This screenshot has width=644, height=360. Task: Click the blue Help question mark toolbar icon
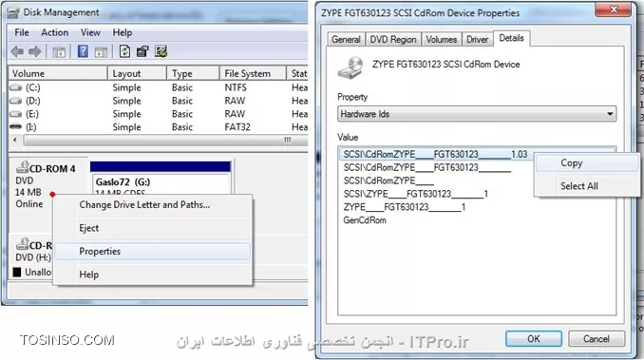click(83, 51)
